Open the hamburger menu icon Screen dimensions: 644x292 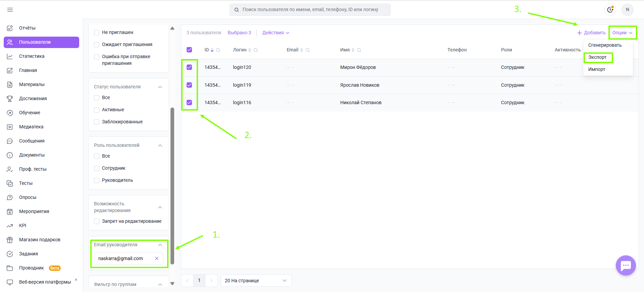10,10
